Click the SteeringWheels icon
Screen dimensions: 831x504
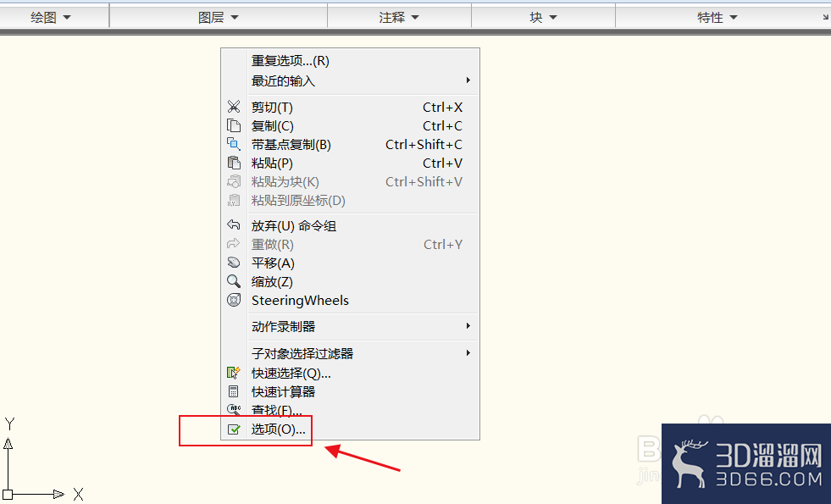coord(234,300)
